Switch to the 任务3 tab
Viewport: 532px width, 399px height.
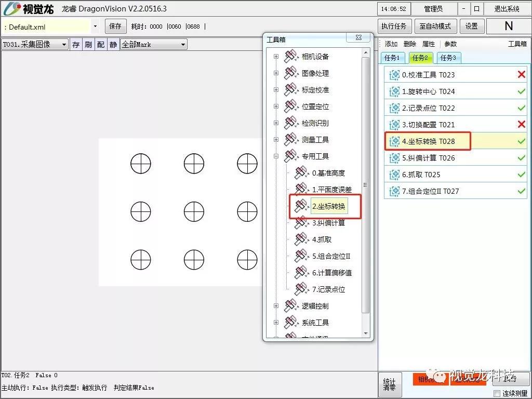(448, 58)
